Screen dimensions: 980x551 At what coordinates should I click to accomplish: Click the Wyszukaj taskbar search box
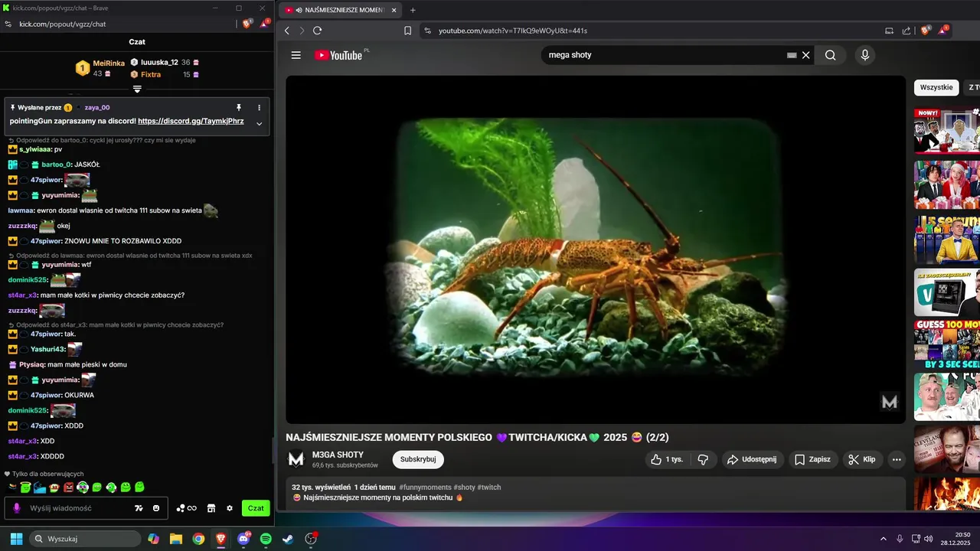(86, 539)
